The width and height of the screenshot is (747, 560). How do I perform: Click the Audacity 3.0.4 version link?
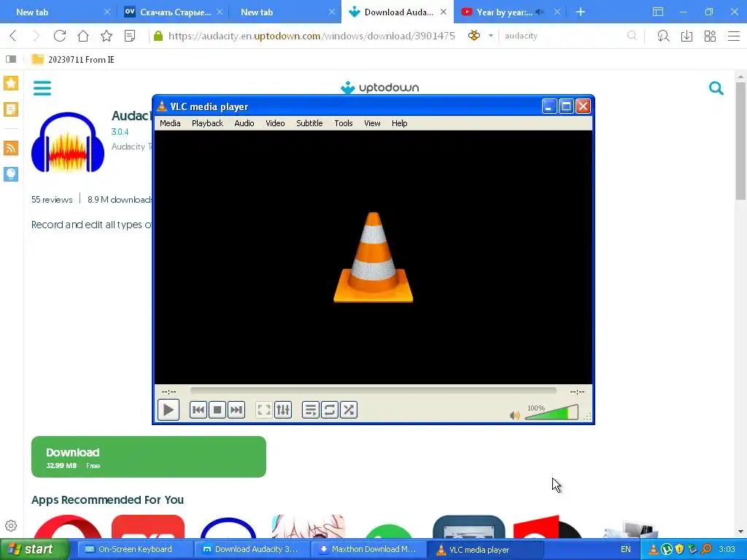(120, 132)
